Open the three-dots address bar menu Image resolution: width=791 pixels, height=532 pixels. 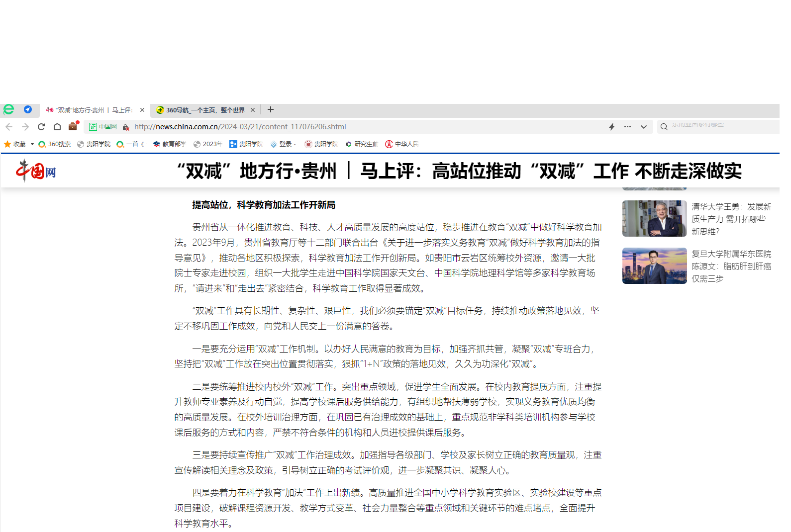click(627, 127)
